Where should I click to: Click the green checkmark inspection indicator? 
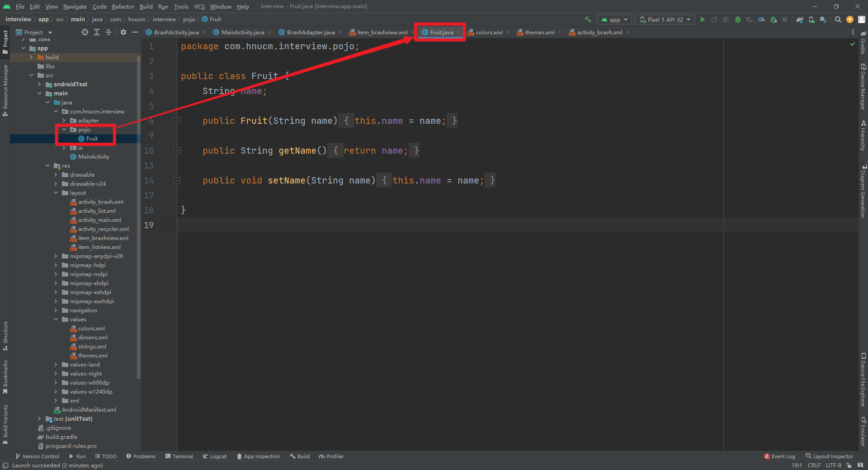pyautogui.click(x=853, y=44)
